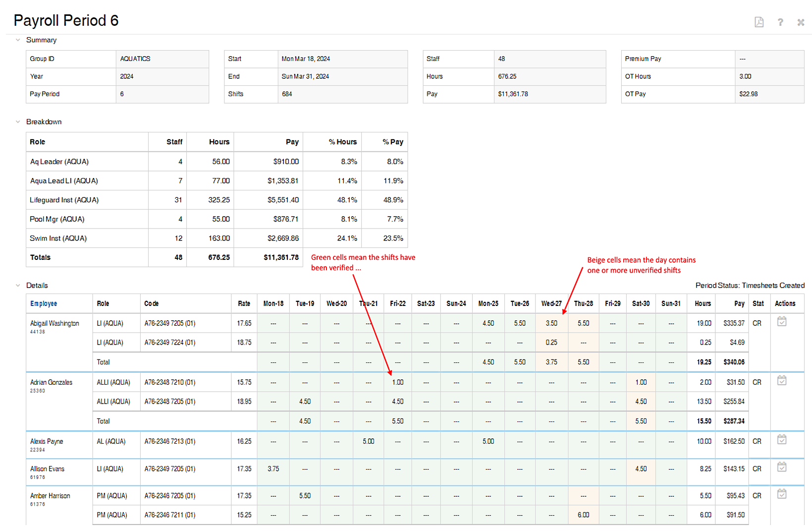Select Abigail Washington's 3.50 Wed-27 beige cell
This screenshot has height=531, width=812.
tap(551, 323)
